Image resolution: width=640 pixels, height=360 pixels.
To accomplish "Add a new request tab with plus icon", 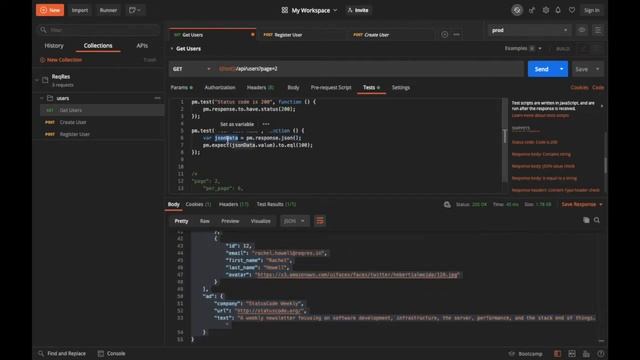I will pyautogui.click(x=444, y=35).
